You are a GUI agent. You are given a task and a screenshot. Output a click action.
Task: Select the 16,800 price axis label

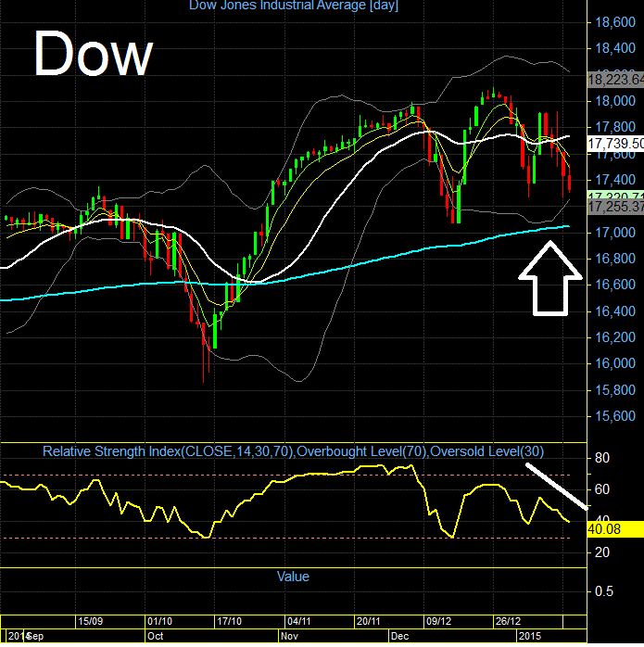pos(614,259)
